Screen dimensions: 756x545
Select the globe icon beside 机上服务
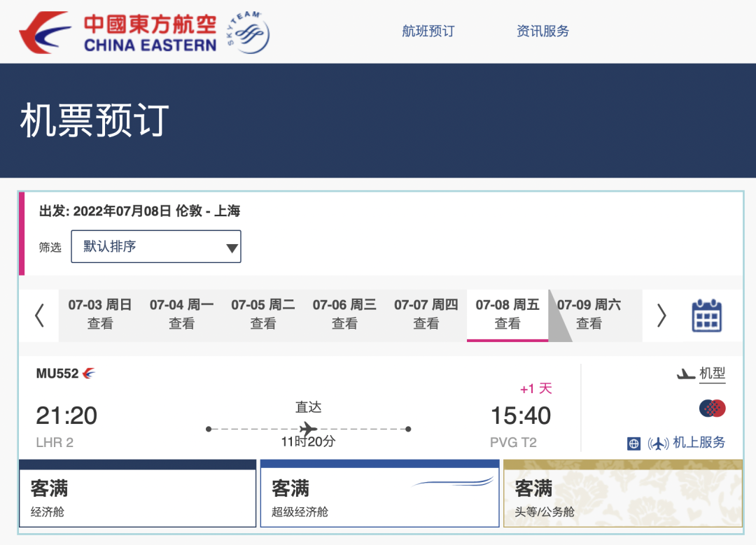[x=634, y=443]
